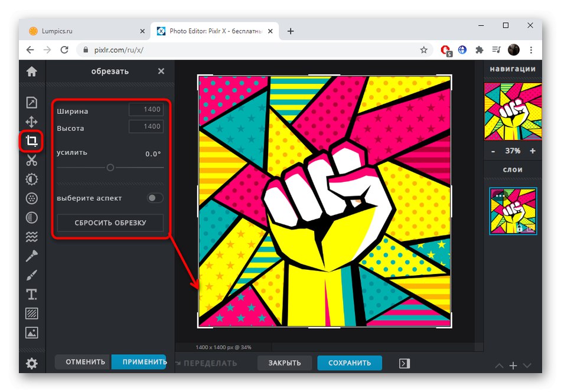The height and width of the screenshot is (392, 561).
Task: Select the Arrange move tool
Action: click(31, 122)
